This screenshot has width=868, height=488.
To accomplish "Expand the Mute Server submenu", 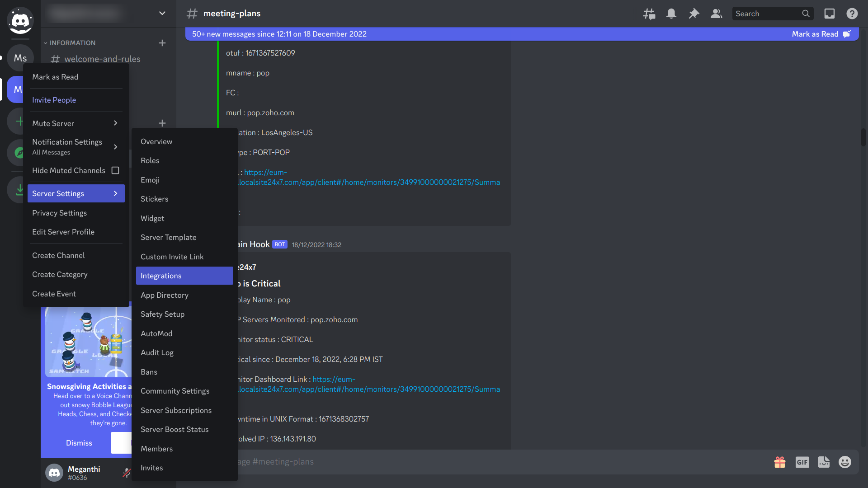I will coord(75,123).
